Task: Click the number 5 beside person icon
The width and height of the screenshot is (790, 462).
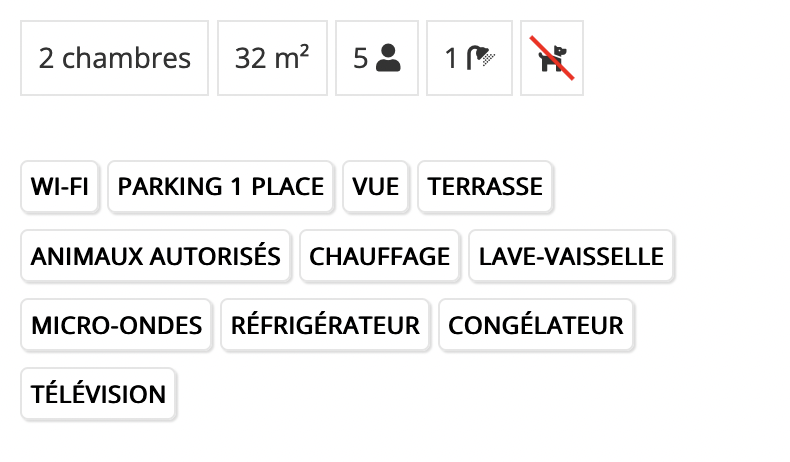Action: (x=360, y=58)
